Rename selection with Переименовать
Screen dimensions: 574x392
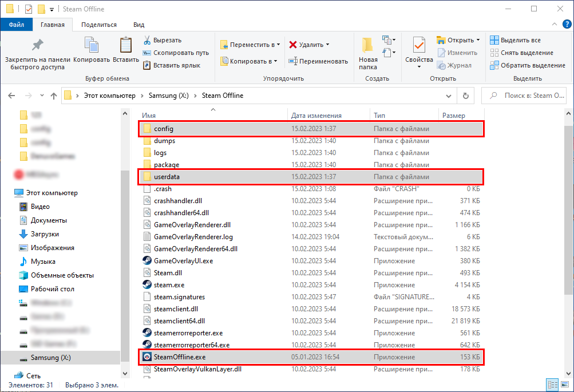pos(318,61)
